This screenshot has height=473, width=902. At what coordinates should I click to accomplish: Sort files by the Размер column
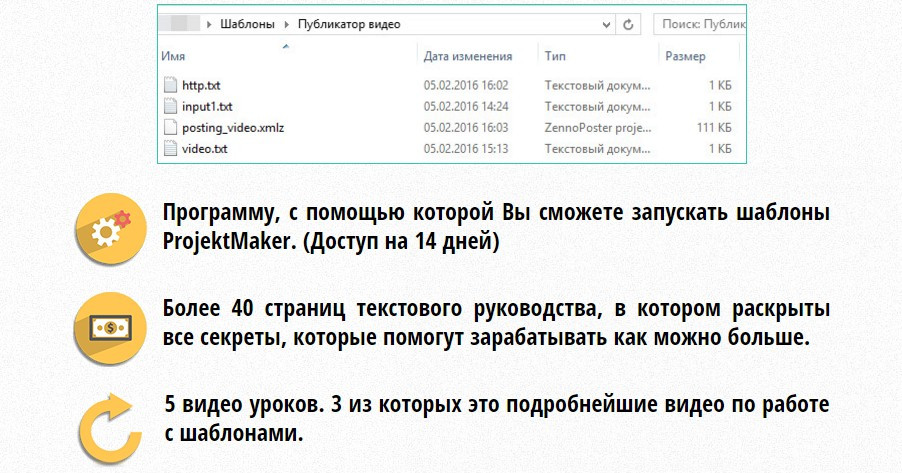(x=685, y=57)
